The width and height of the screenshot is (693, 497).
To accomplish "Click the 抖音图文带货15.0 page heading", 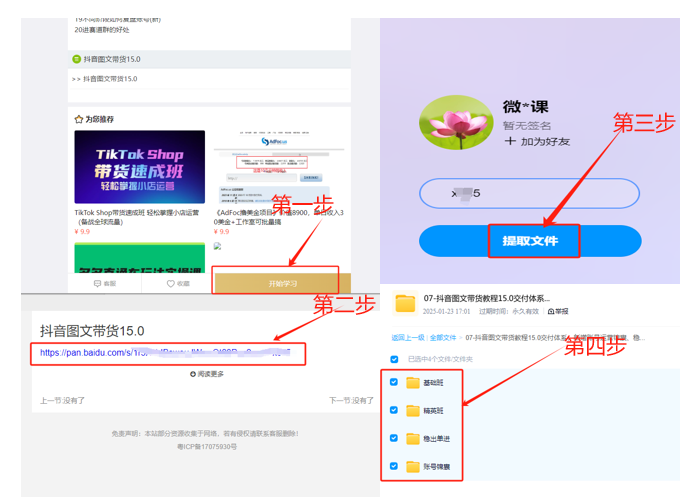I will click(x=92, y=331).
